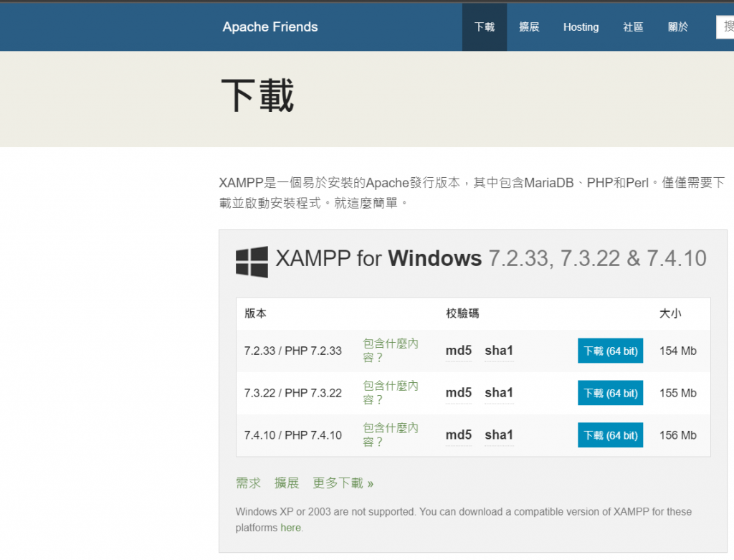
Task: Download XAMPP 7.2.33 64 bit
Action: pyautogui.click(x=611, y=351)
